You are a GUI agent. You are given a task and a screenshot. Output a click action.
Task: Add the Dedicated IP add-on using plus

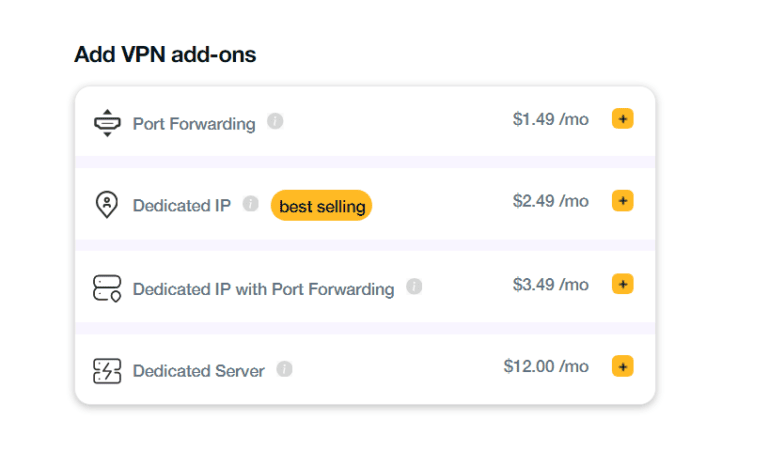tap(622, 201)
